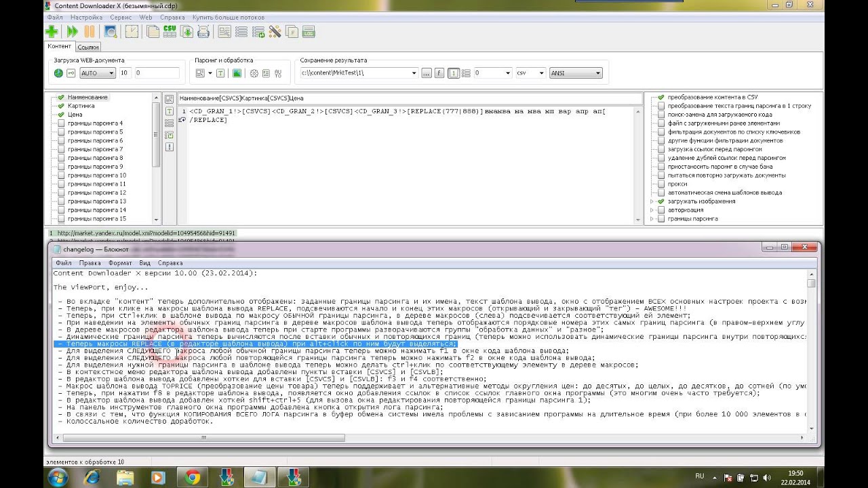Enable удаление дублей ссылок перед парсингом

point(660,158)
